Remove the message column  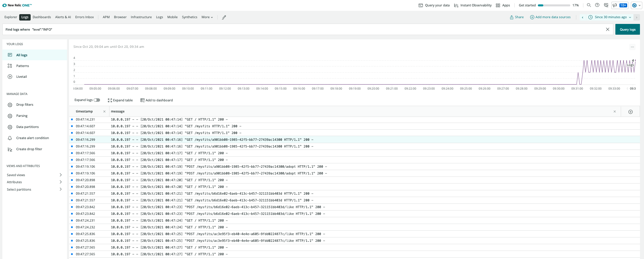tap(615, 111)
